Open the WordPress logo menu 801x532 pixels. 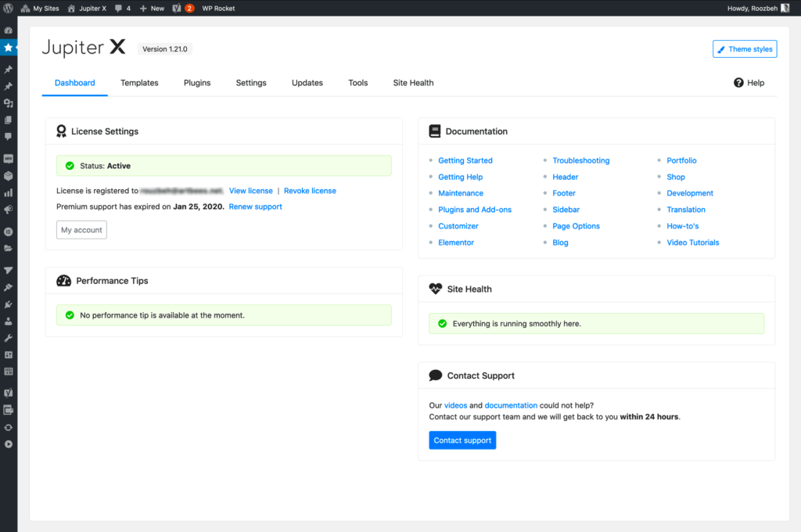coord(9,9)
